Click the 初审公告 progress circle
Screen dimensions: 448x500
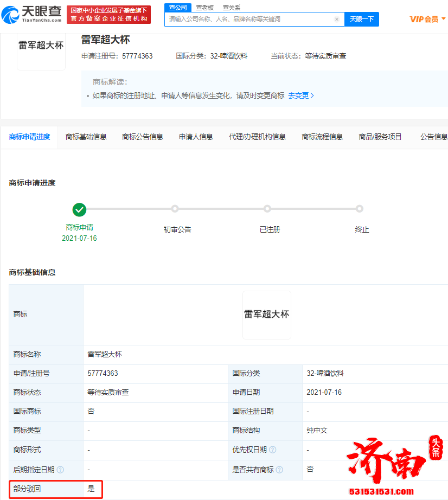coord(175,208)
